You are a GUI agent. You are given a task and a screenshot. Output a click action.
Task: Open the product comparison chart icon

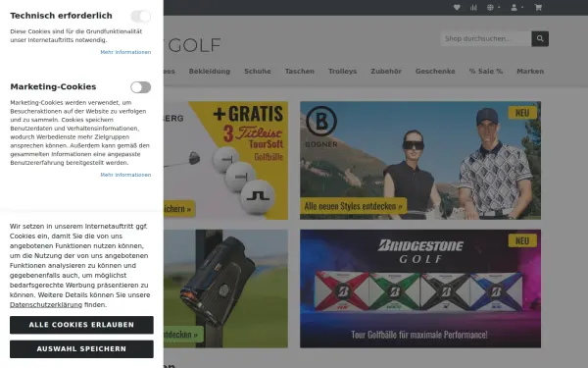click(x=473, y=7)
